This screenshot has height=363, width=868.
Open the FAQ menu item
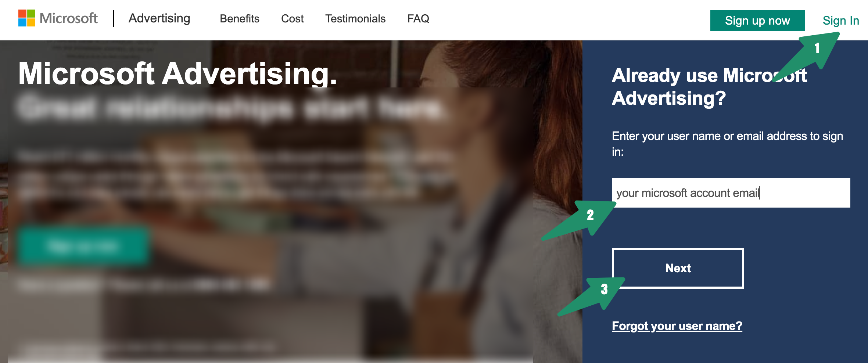point(418,19)
